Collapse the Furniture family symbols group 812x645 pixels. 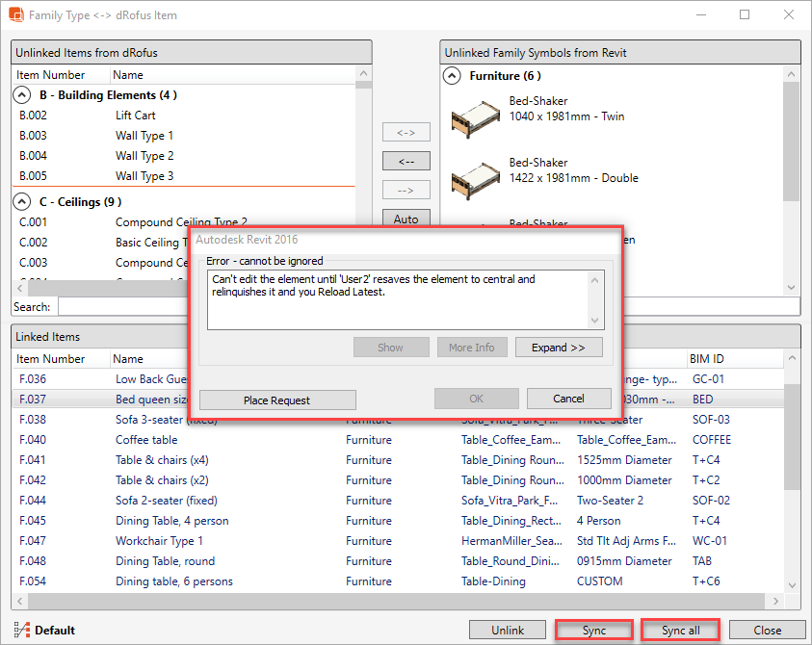point(451,75)
